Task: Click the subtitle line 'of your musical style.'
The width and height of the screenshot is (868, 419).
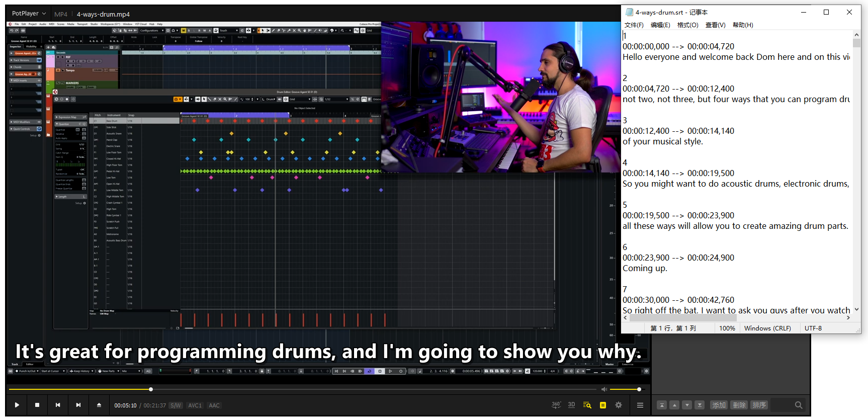Action: point(663,141)
